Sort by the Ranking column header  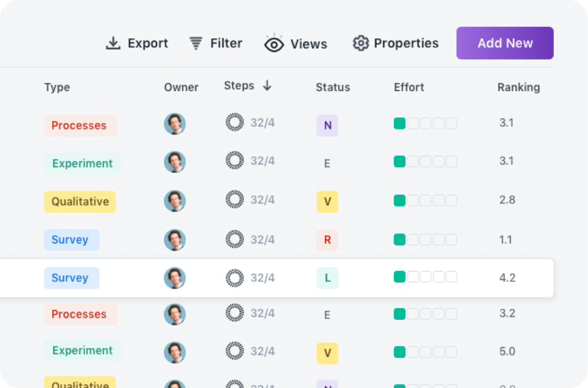(x=519, y=87)
